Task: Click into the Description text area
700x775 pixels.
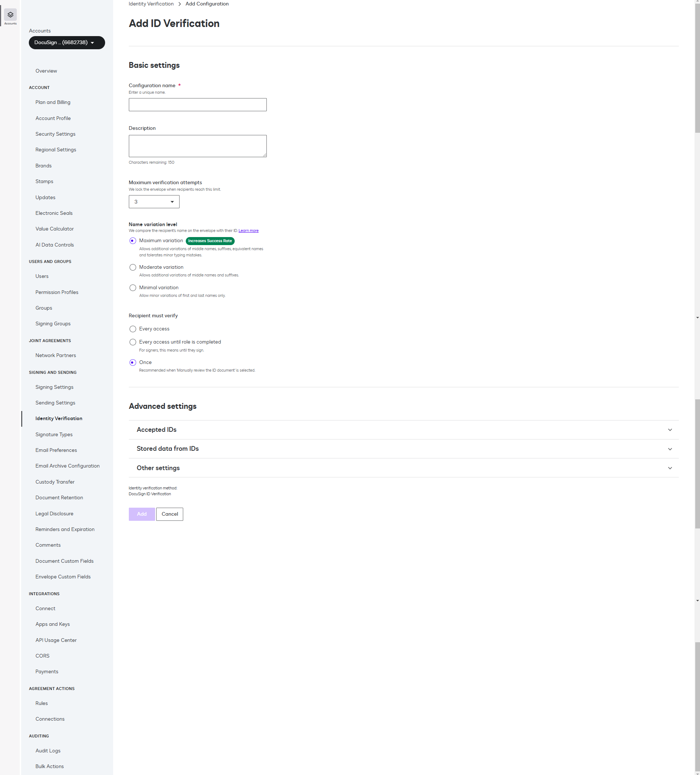Action: coord(197,146)
